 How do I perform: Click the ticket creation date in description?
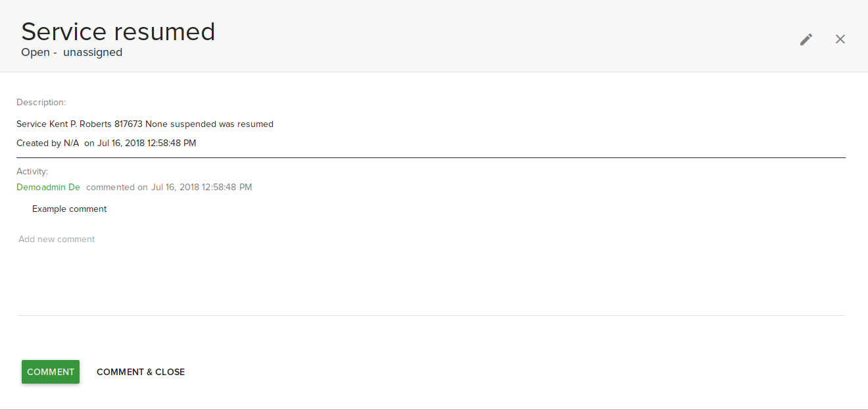click(146, 143)
